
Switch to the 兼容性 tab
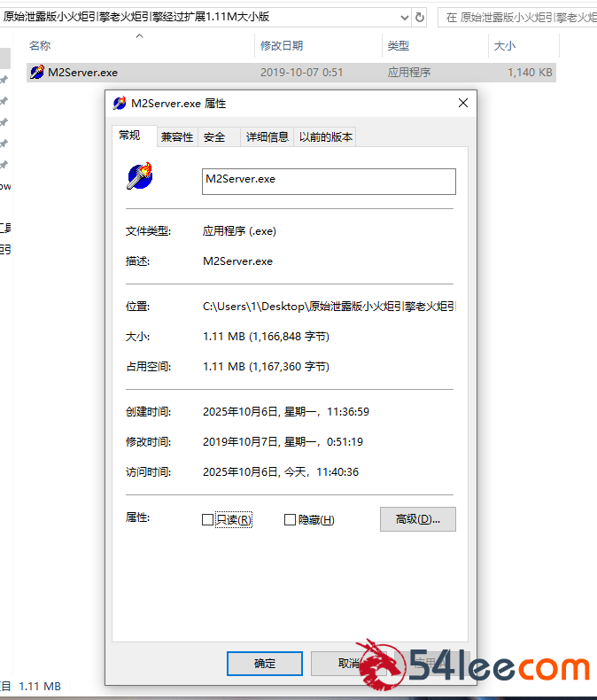pos(176,136)
